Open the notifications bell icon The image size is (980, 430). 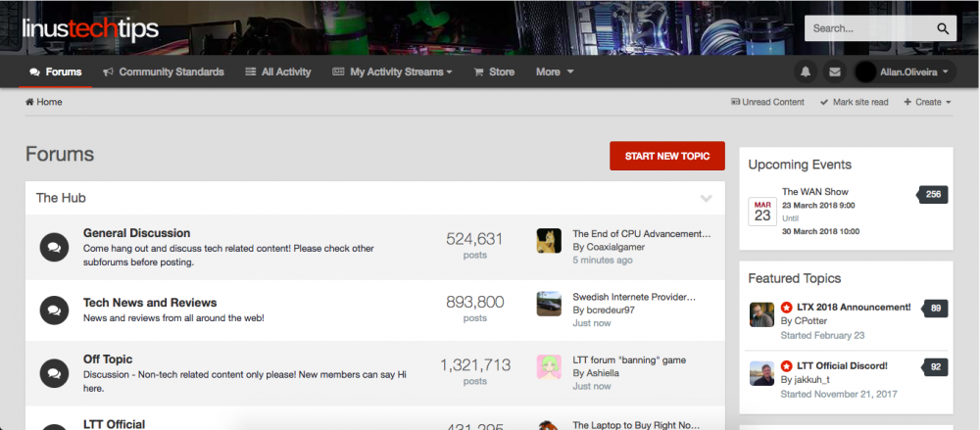pyautogui.click(x=806, y=72)
